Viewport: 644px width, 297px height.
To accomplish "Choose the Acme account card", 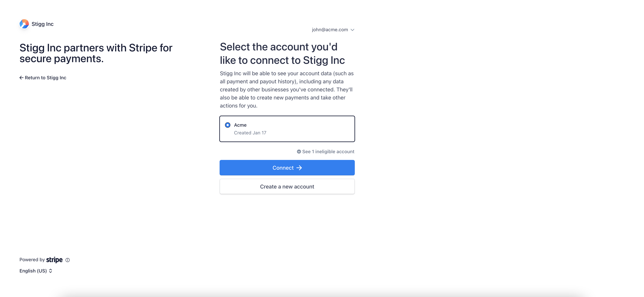I will [x=287, y=129].
